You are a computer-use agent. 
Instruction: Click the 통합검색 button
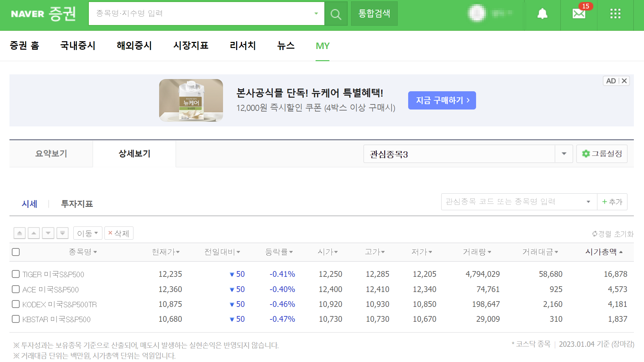point(374,14)
